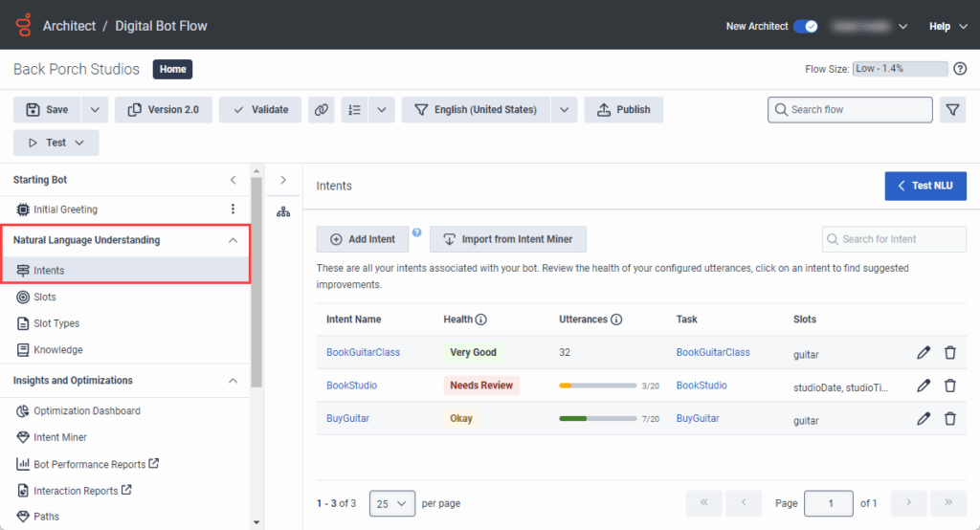The height and width of the screenshot is (530, 980).
Task: Open the filter icon beside Search flow
Action: (952, 110)
